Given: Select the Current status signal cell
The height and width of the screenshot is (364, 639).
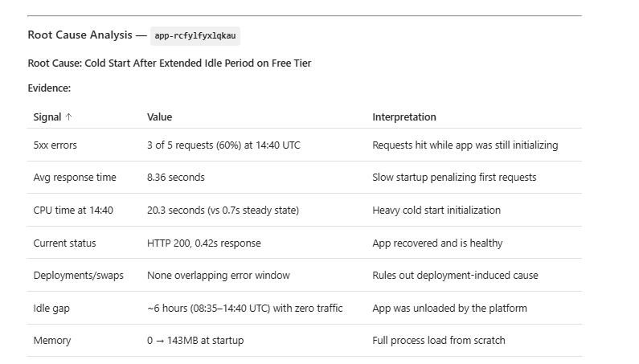Looking at the screenshot, I should (x=64, y=243).
